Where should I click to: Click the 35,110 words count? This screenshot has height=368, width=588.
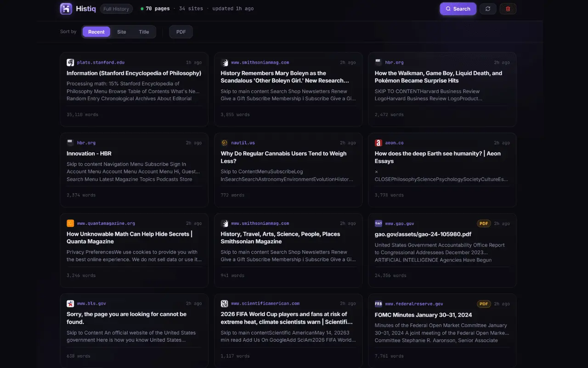pos(82,115)
